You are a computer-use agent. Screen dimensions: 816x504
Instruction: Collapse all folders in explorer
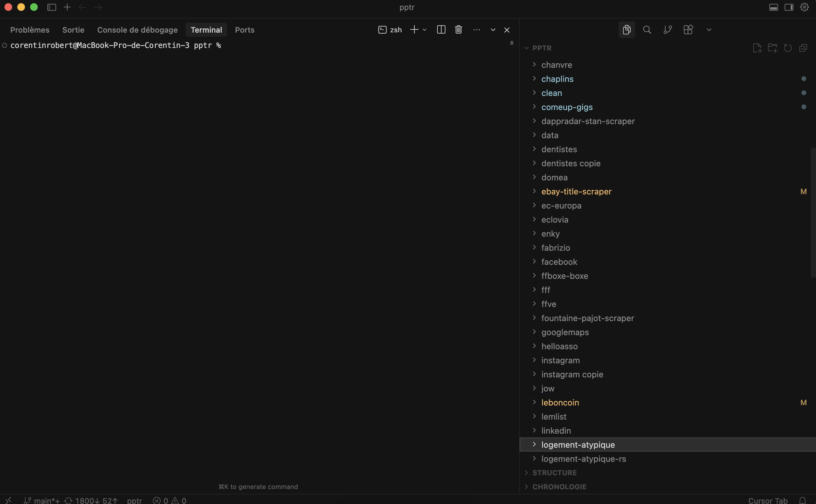pos(803,48)
